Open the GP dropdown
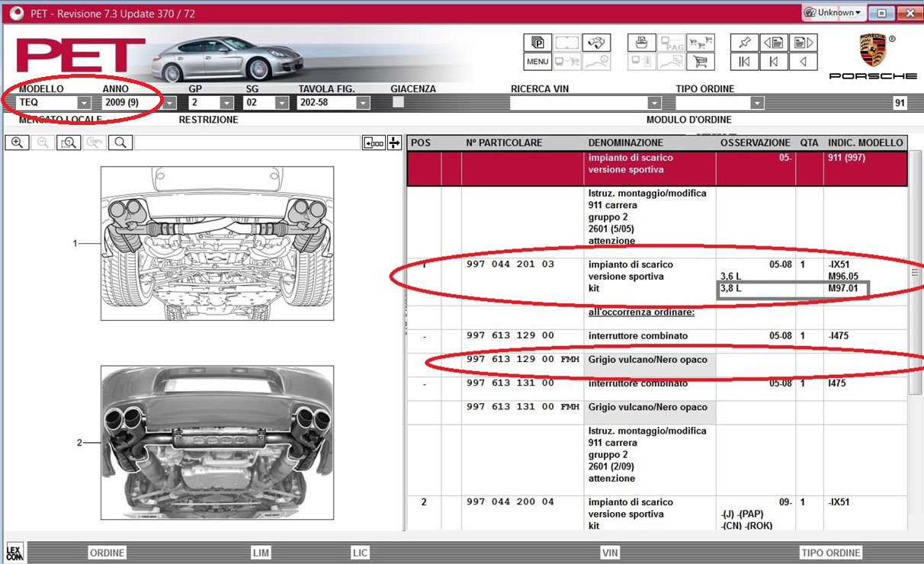The width and height of the screenshot is (924, 564). click(227, 103)
